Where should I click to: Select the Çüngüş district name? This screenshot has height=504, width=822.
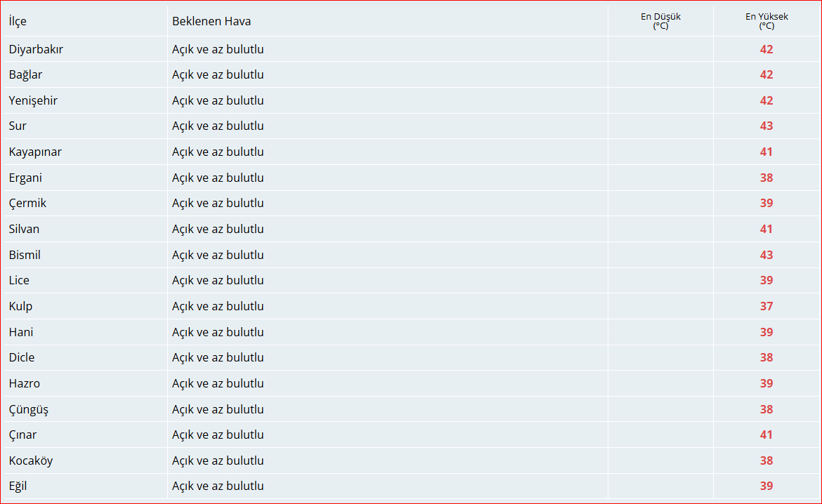29,409
